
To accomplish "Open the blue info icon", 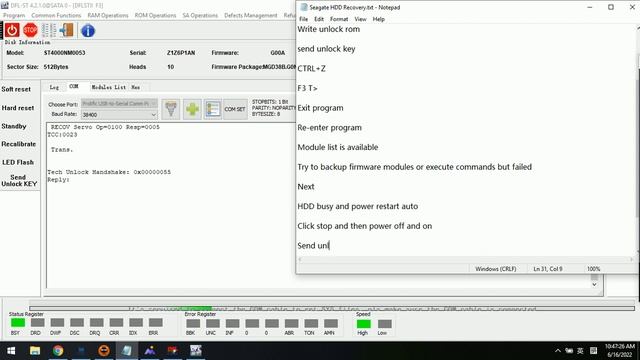I will [88, 31].
